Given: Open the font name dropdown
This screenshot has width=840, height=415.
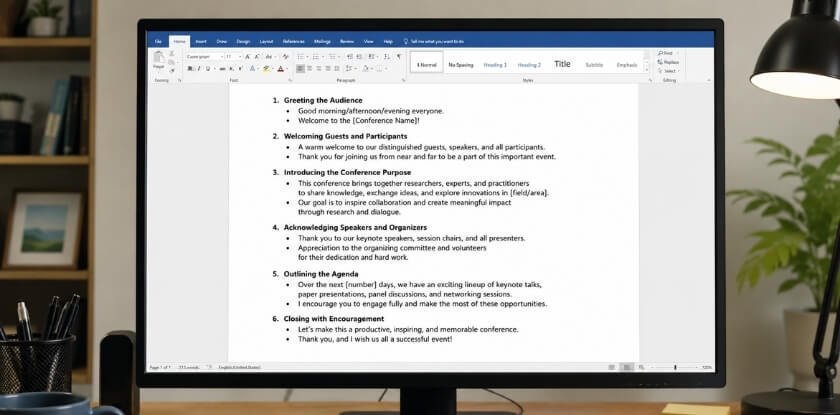Looking at the screenshot, I should click(222, 57).
